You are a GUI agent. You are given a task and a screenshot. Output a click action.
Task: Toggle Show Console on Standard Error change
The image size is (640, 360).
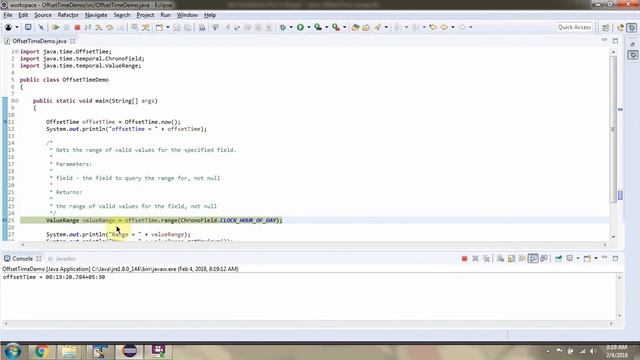pyautogui.click(x=544, y=258)
